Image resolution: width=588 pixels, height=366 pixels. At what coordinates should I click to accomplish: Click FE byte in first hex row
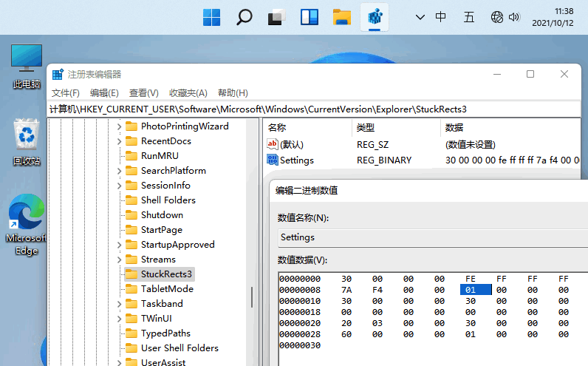point(471,279)
